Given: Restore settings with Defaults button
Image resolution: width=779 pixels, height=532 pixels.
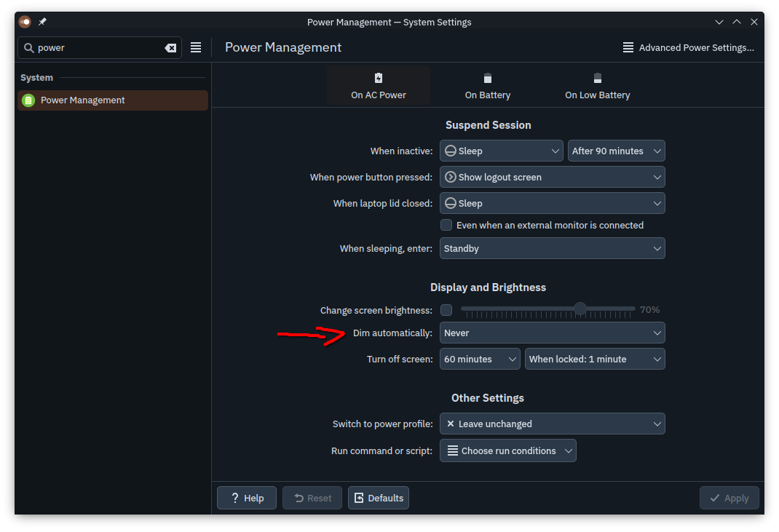Looking at the screenshot, I should (379, 498).
